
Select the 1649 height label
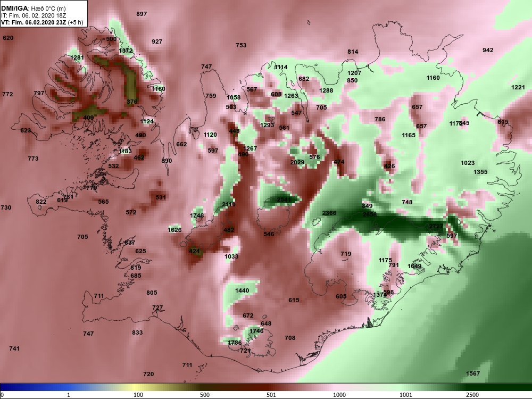[414, 266]
